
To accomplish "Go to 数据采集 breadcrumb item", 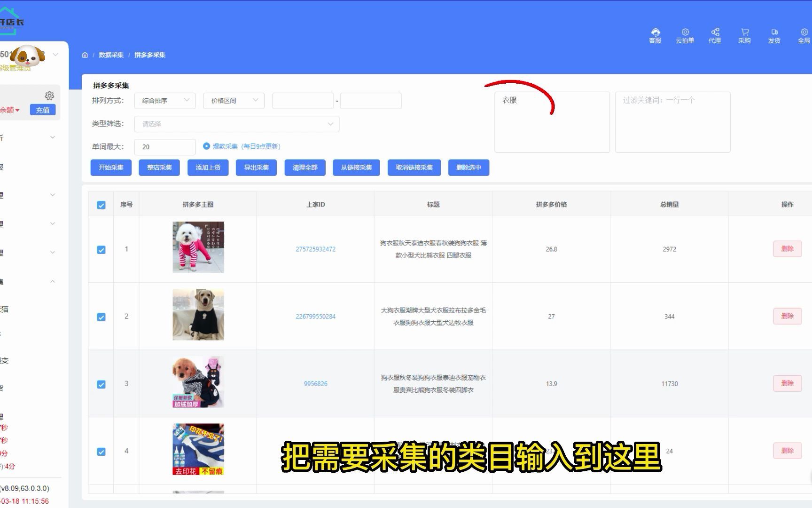I will click(x=111, y=55).
